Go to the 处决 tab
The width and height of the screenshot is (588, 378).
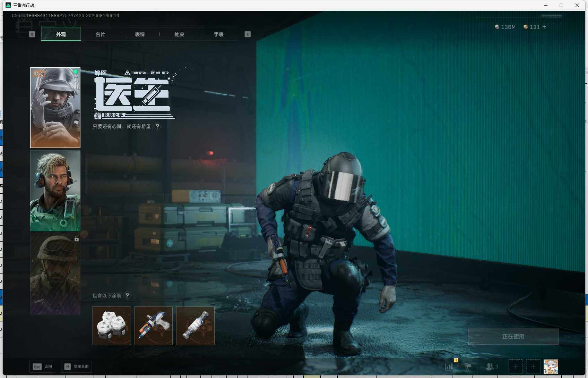pyautogui.click(x=179, y=34)
